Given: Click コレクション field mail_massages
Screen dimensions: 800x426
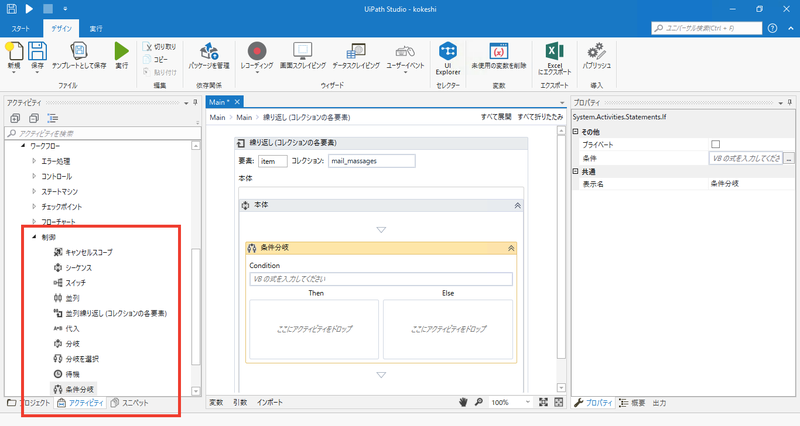Looking at the screenshot, I should pos(371,161).
